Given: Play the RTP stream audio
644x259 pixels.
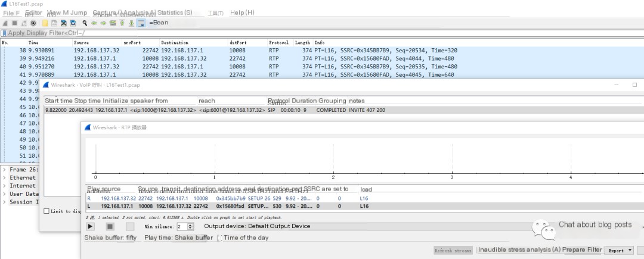Looking at the screenshot, I should point(91,226).
